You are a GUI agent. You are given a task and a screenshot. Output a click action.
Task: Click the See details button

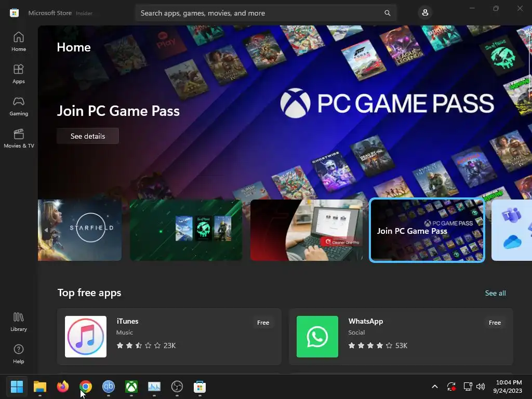(88, 136)
